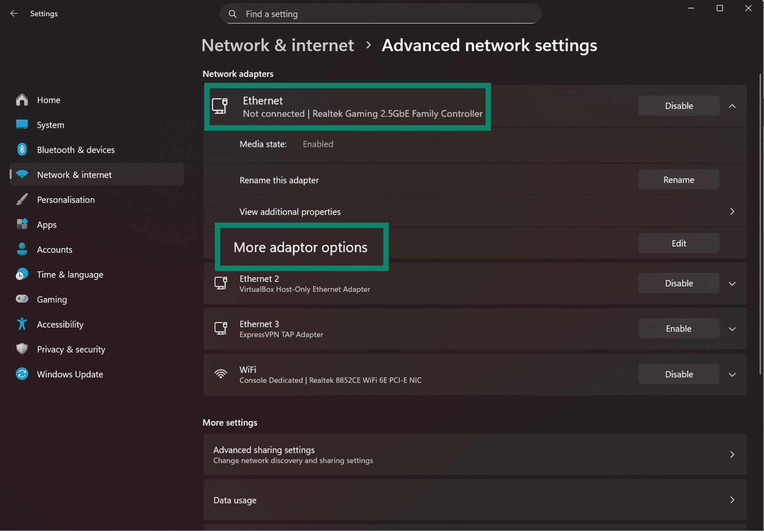The height and width of the screenshot is (532, 764).
Task: Click the Find a setting search box
Action: click(380, 14)
